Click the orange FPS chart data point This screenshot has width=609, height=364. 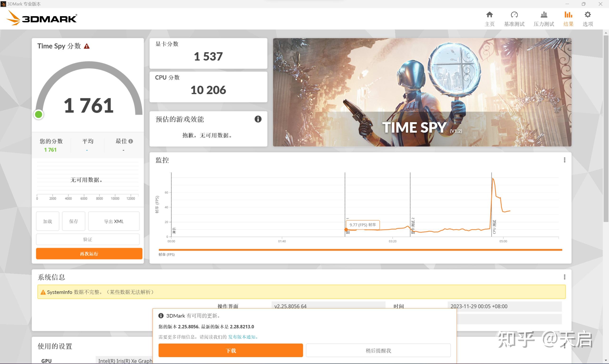pos(346,230)
